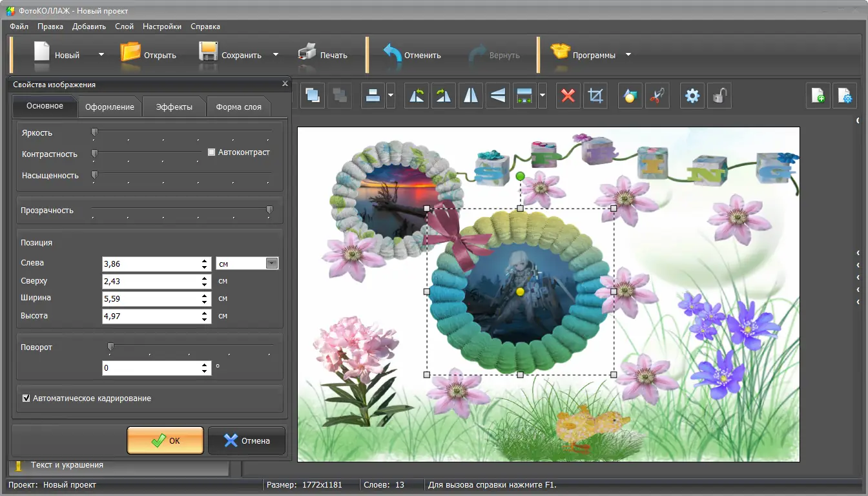Image resolution: width=868 pixels, height=496 pixels.
Task: Enable the Автоконтраст checkbox
Action: (x=212, y=152)
